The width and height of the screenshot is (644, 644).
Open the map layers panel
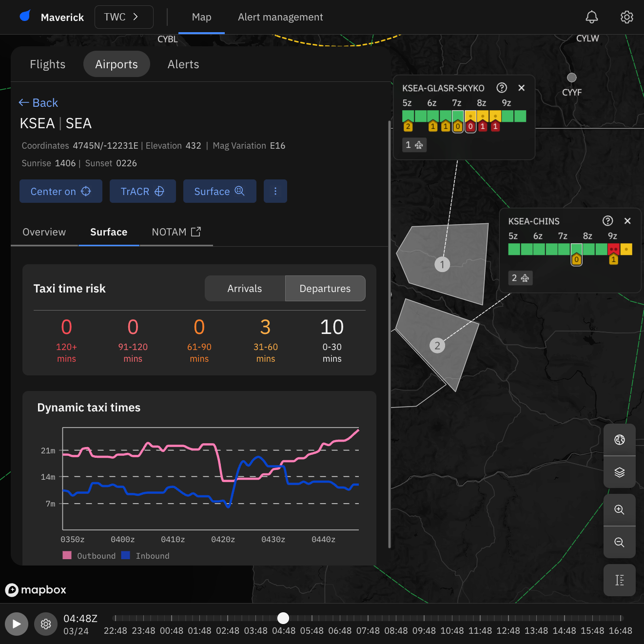coord(619,472)
